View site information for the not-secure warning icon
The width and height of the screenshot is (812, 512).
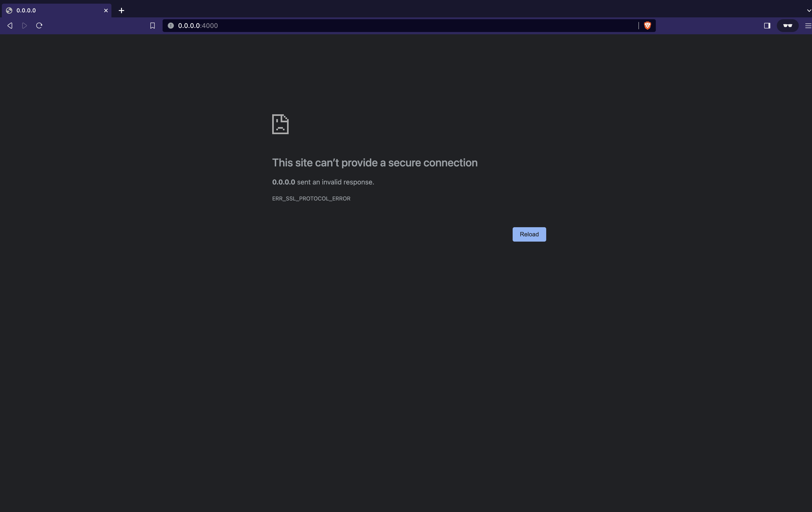171,26
